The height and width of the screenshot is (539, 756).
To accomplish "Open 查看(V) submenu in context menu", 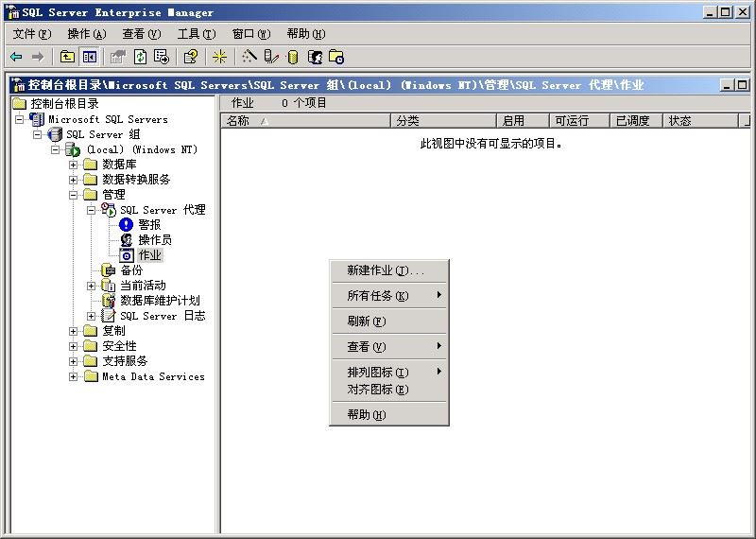I will [x=389, y=347].
